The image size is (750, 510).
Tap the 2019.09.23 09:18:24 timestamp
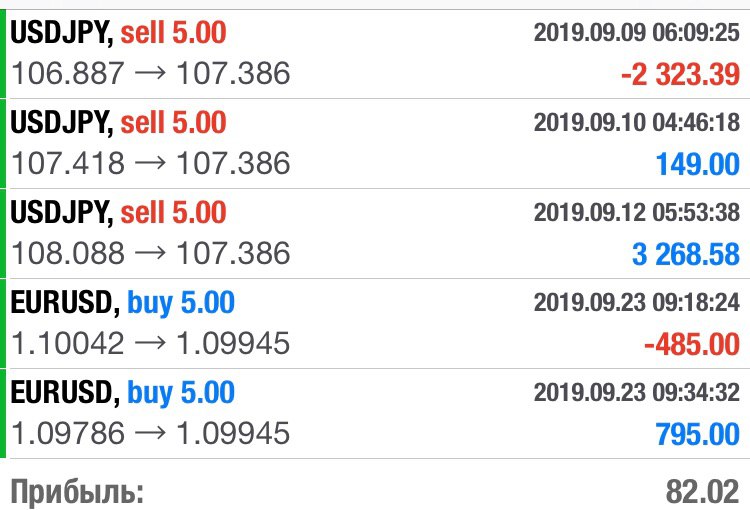tap(637, 302)
